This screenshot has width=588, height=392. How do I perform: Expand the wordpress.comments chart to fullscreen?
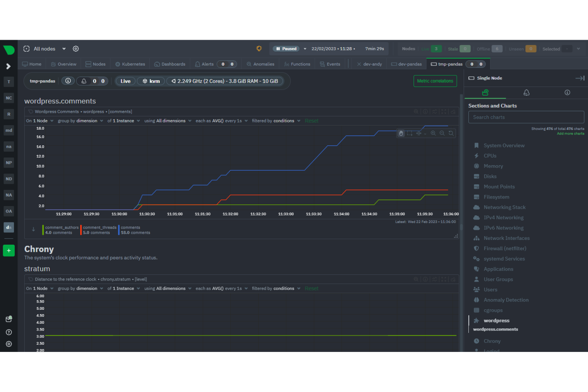pyautogui.click(x=444, y=112)
